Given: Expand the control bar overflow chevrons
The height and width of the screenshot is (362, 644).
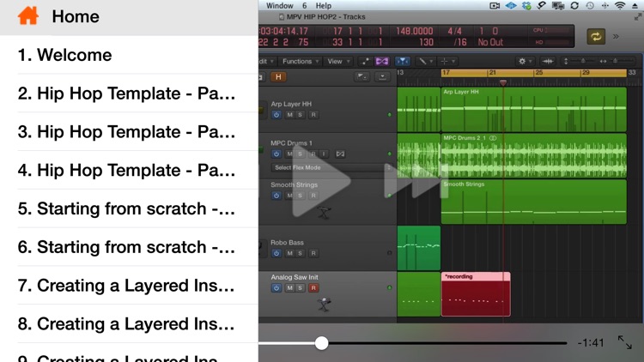Looking at the screenshot, I should 616,37.
